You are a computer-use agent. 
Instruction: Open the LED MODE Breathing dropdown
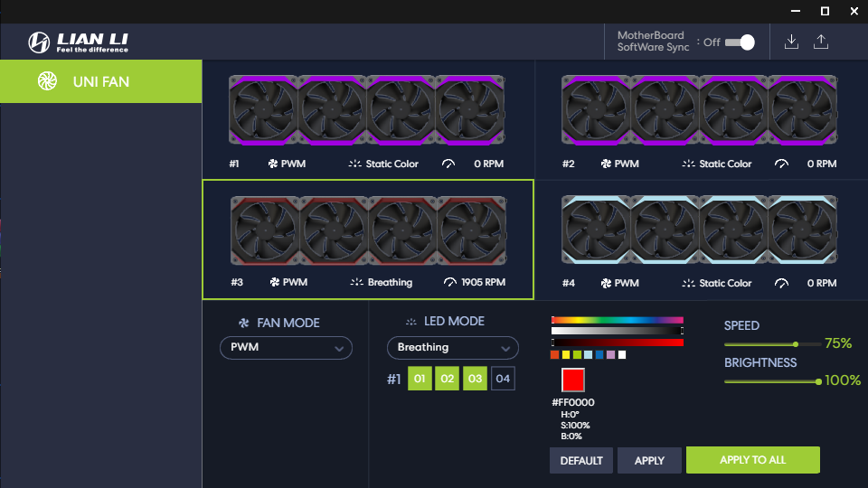coord(453,347)
